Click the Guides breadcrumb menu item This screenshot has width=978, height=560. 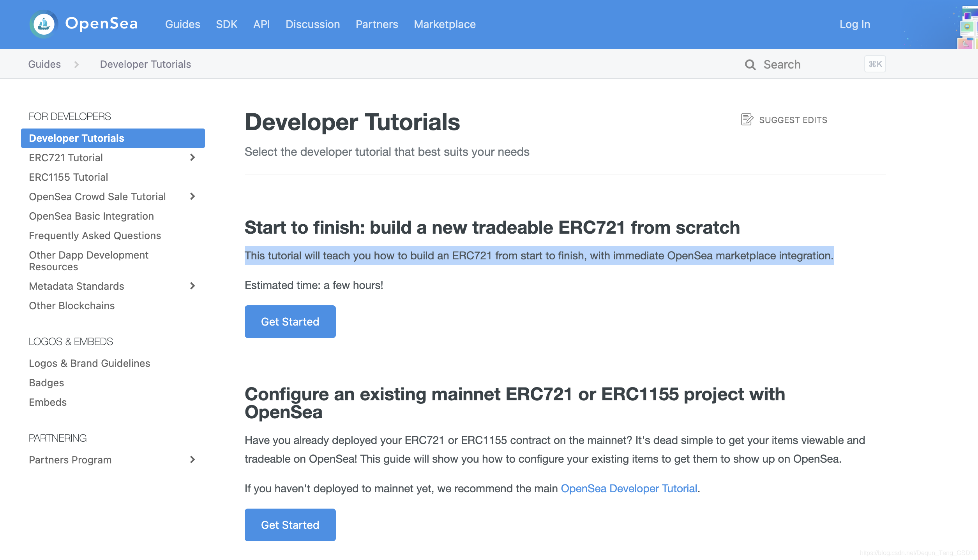coord(44,64)
